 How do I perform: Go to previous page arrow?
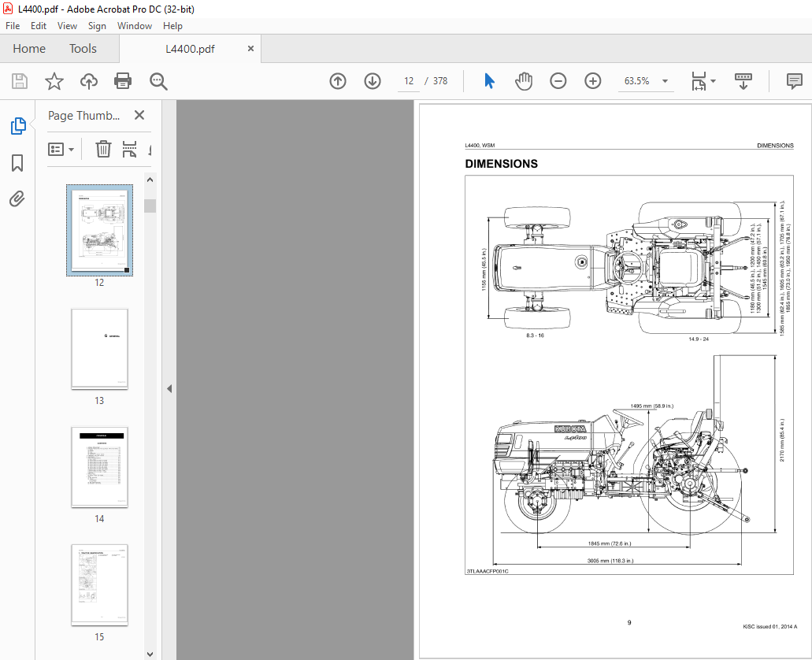pyautogui.click(x=338, y=81)
